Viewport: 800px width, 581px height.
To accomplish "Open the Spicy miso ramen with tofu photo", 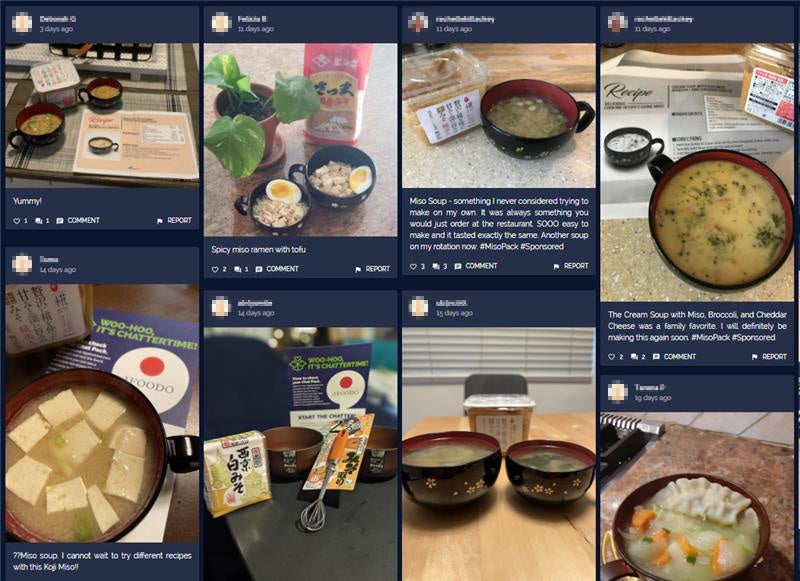I will [301, 140].
